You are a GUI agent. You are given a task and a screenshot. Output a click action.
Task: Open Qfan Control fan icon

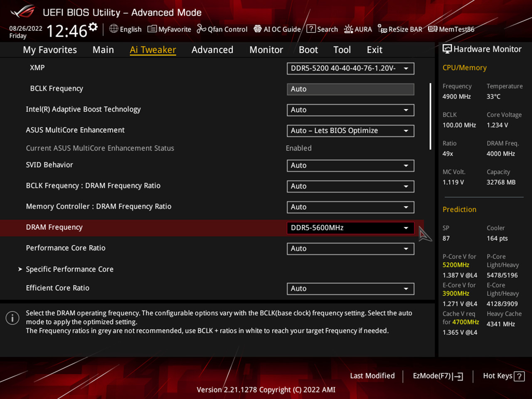coord(201,29)
